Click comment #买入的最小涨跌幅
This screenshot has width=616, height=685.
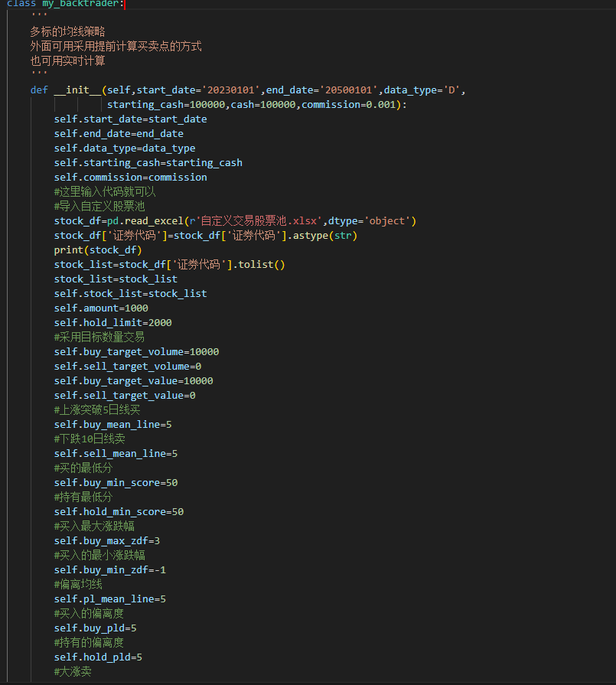[99, 555]
